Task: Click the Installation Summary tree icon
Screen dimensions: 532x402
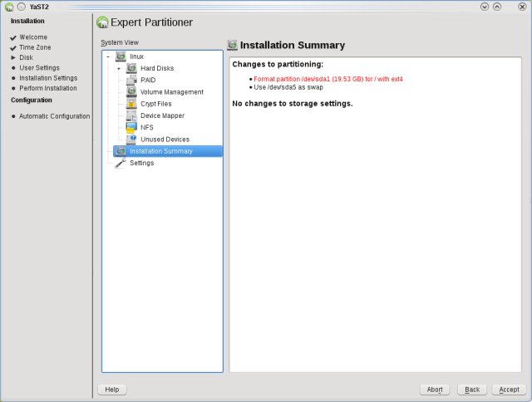Action: click(x=121, y=151)
